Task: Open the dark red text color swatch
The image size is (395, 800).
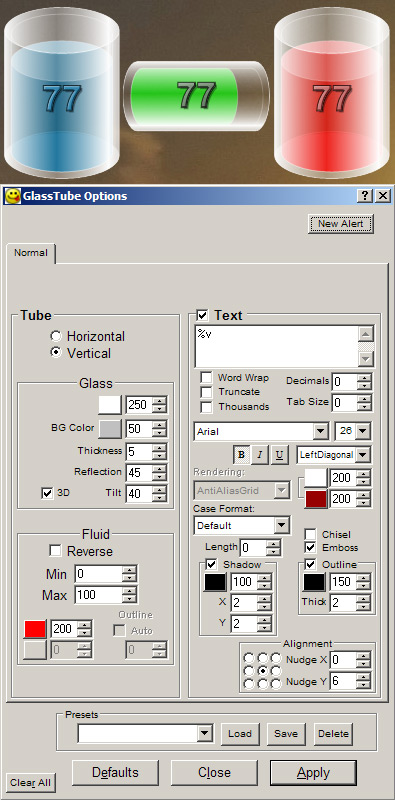Action: click(x=316, y=499)
